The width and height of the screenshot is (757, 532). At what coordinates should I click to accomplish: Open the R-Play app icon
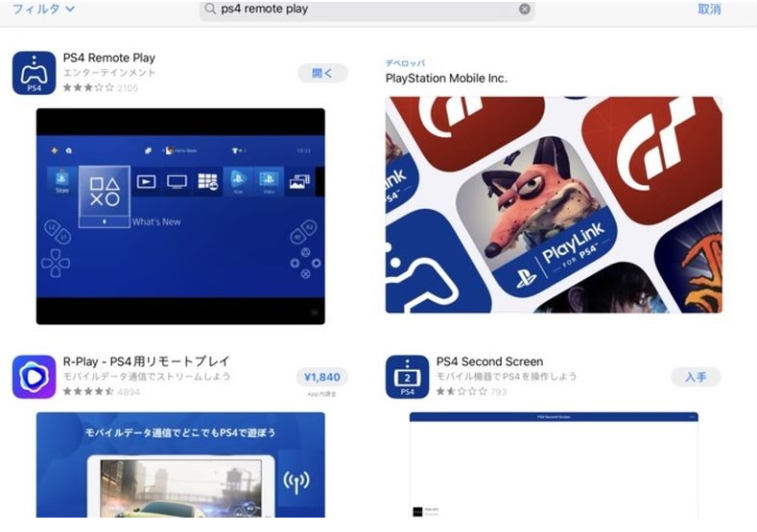point(34,377)
